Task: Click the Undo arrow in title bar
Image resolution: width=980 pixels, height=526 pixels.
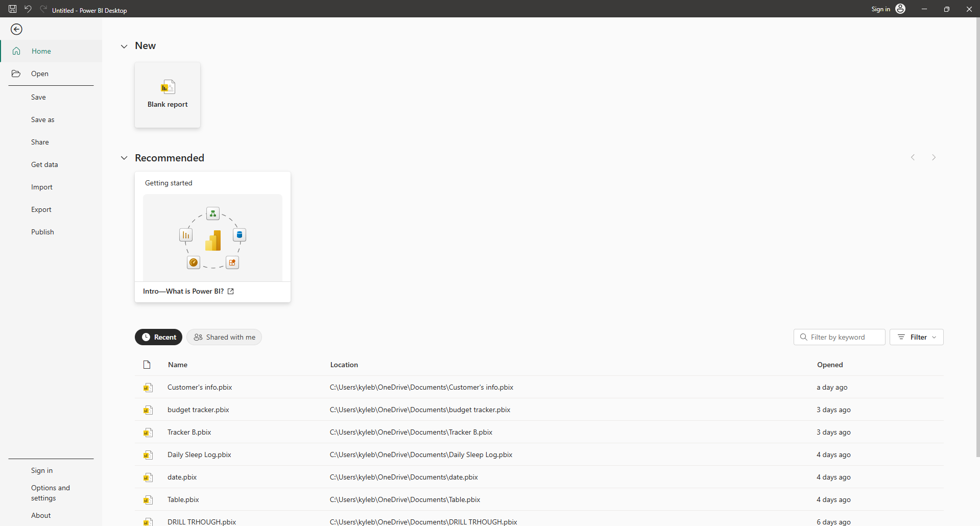Action: [x=28, y=9]
